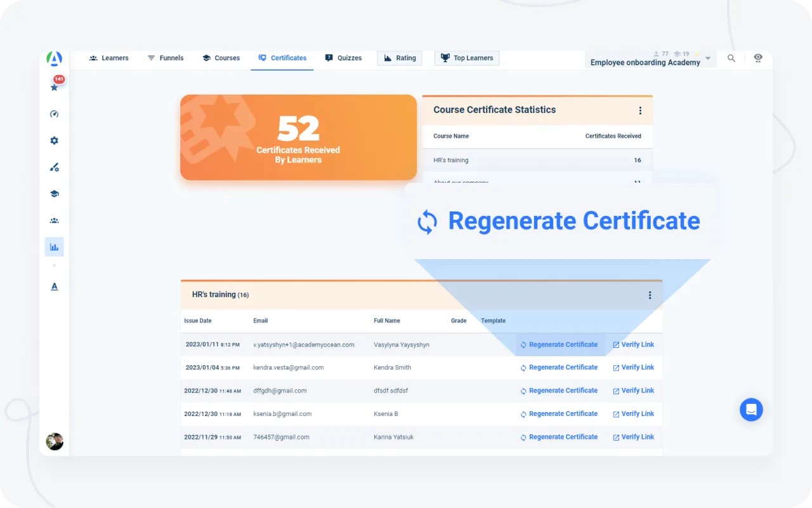
Task: Regenerate certificate for Kendra Smith
Action: (559, 368)
